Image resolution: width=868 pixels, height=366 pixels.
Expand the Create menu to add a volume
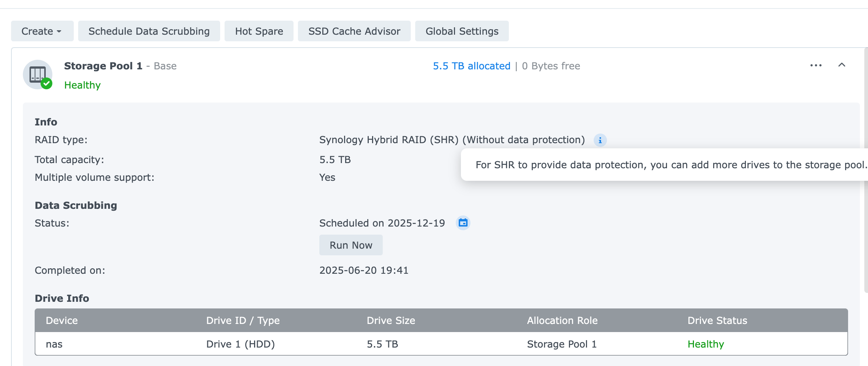[42, 31]
